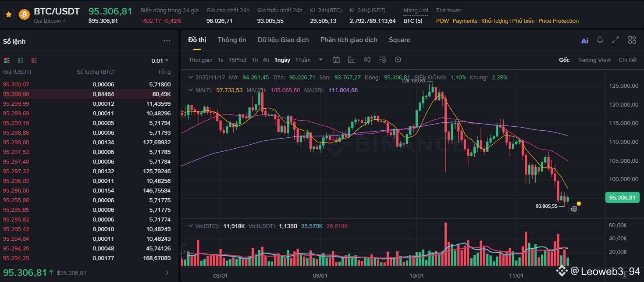Open the Phổ biến token tag
Screen dimensions: 644x282
point(523,21)
